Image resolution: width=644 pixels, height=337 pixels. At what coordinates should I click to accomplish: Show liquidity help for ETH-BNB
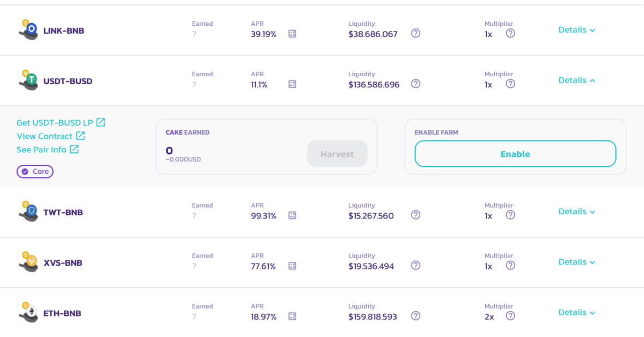point(416,316)
